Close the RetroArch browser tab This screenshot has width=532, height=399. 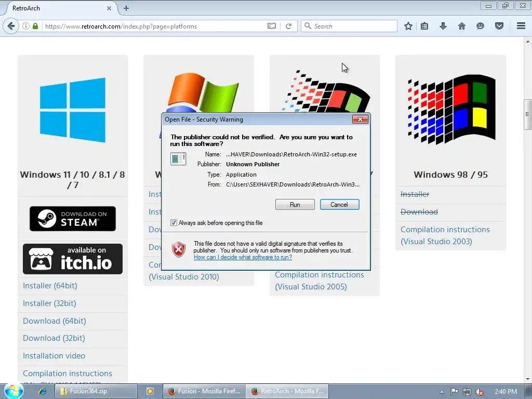(109, 8)
